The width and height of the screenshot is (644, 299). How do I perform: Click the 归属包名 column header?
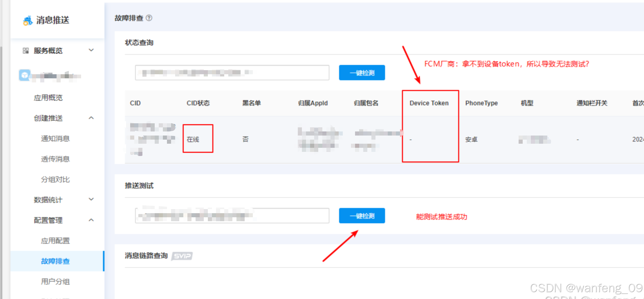[x=366, y=103]
